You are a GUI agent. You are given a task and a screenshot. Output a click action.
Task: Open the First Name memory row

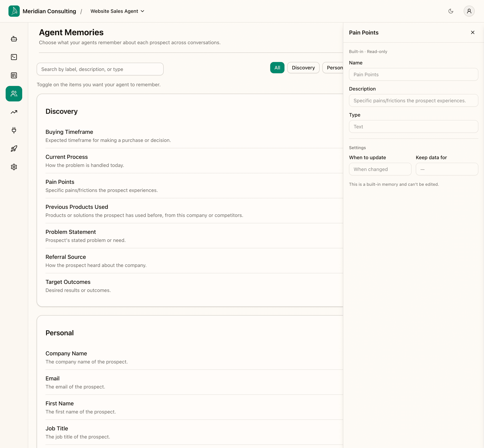coord(194,407)
